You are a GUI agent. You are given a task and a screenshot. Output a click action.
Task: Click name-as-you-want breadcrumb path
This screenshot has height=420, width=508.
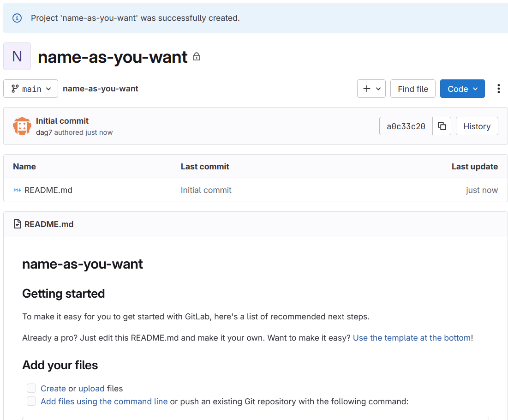[x=101, y=89]
